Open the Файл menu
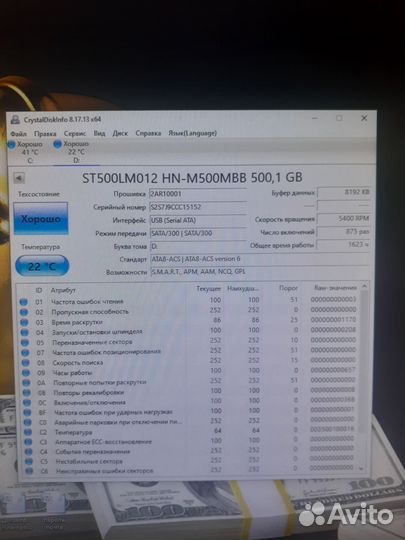 [19, 133]
